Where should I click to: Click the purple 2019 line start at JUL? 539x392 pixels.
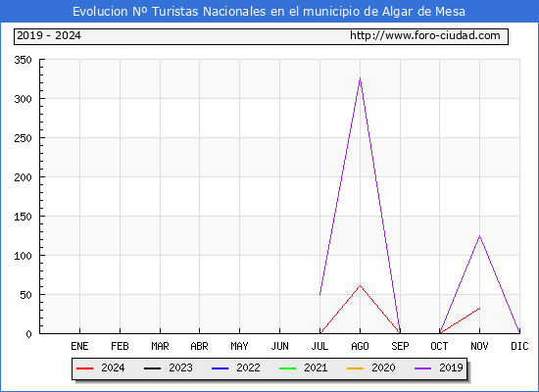pyautogui.click(x=320, y=294)
